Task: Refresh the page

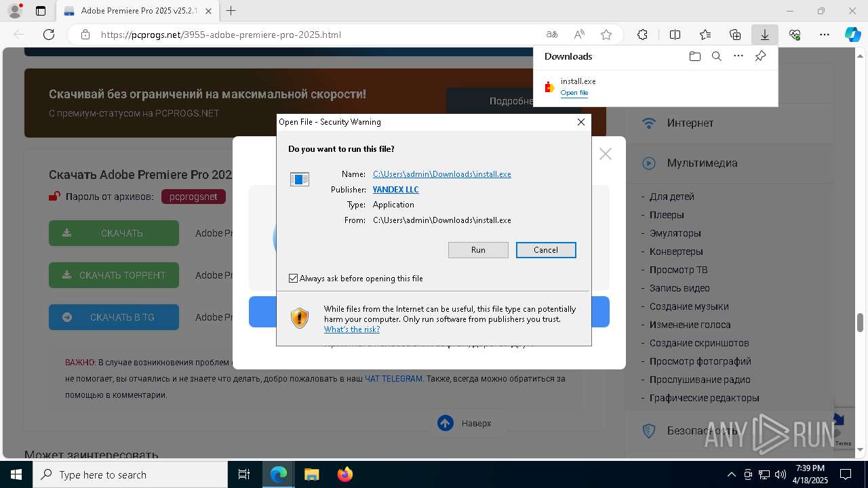Action: click(49, 35)
